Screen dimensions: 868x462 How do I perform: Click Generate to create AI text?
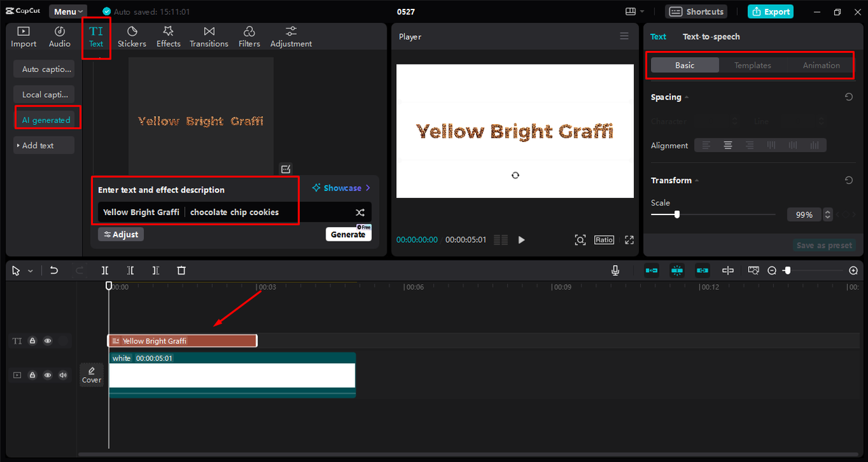coord(348,234)
